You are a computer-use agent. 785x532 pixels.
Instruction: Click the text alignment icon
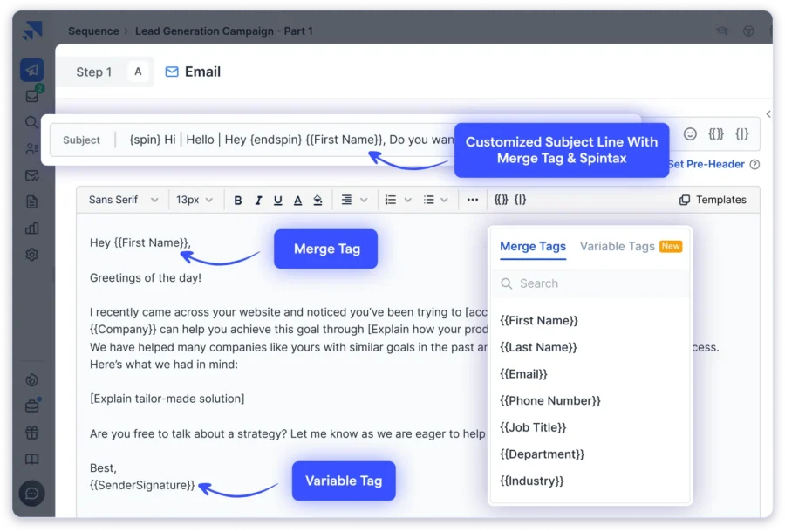point(346,201)
